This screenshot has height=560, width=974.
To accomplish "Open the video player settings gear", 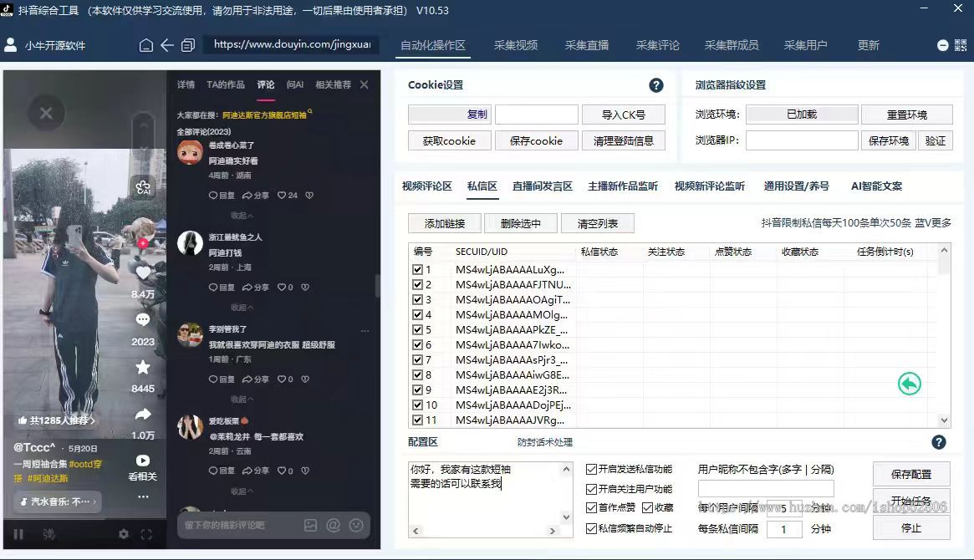I will [124, 535].
